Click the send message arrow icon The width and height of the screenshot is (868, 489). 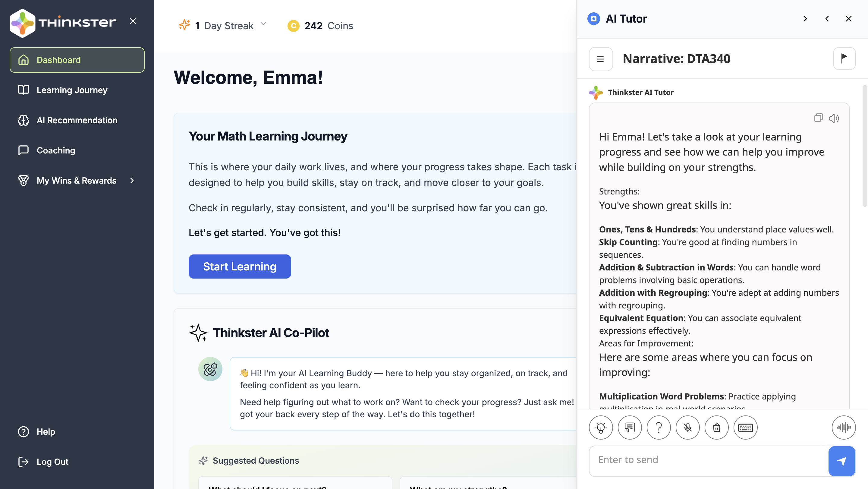point(842,461)
